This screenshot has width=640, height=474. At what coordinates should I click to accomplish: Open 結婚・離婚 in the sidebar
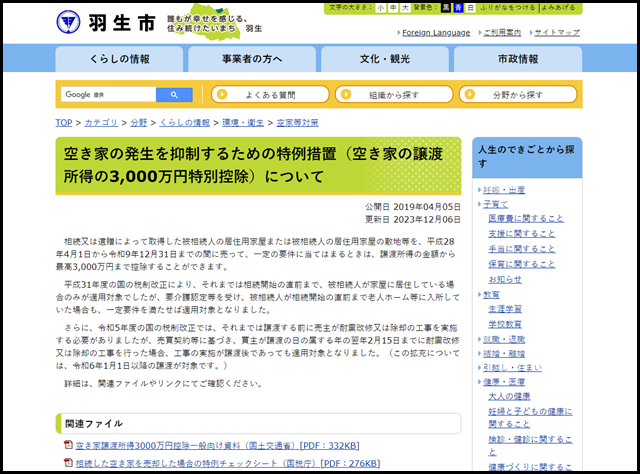tap(504, 354)
